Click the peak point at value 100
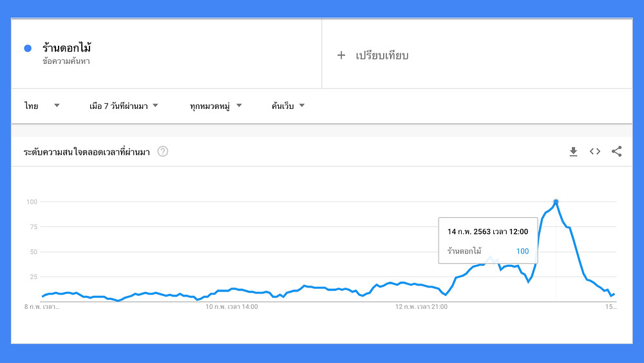 click(x=556, y=202)
